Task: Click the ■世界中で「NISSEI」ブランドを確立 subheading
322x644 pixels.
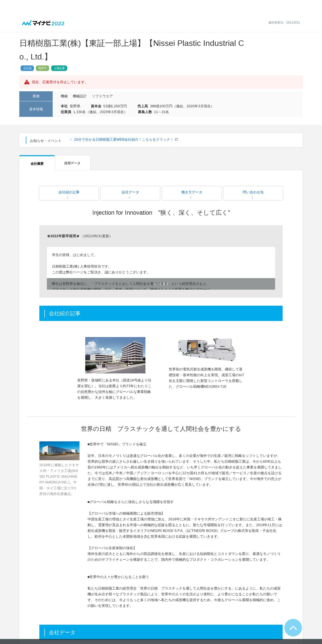Action: click(x=117, y=444)
